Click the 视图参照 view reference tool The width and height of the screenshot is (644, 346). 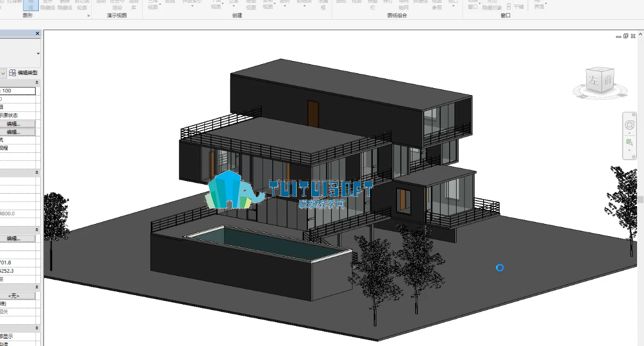click(436, 5)
